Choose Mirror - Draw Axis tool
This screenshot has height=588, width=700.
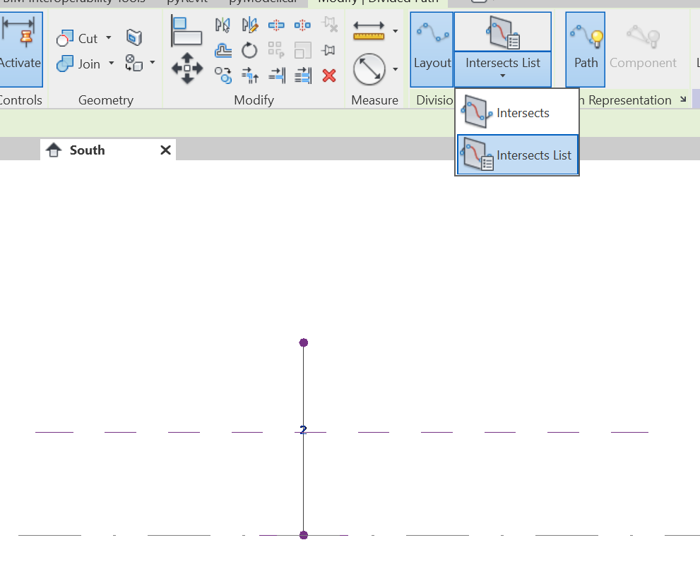pyautogui.click(x=249, y=25)
